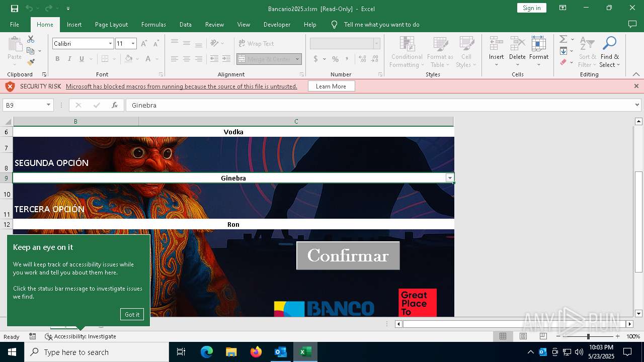This screenshot has height=362, width=644.
Task: Open the Name Box dropdown arrow
Action: tap(48, 105)
